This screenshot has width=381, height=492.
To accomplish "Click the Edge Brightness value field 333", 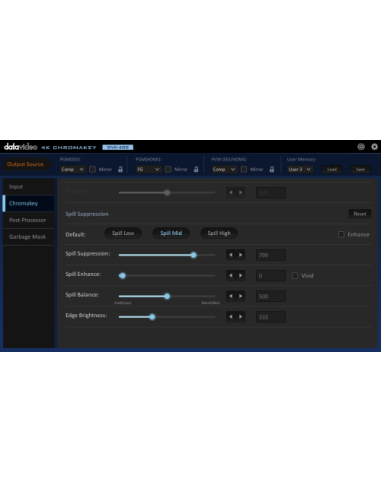I will 271,317.
